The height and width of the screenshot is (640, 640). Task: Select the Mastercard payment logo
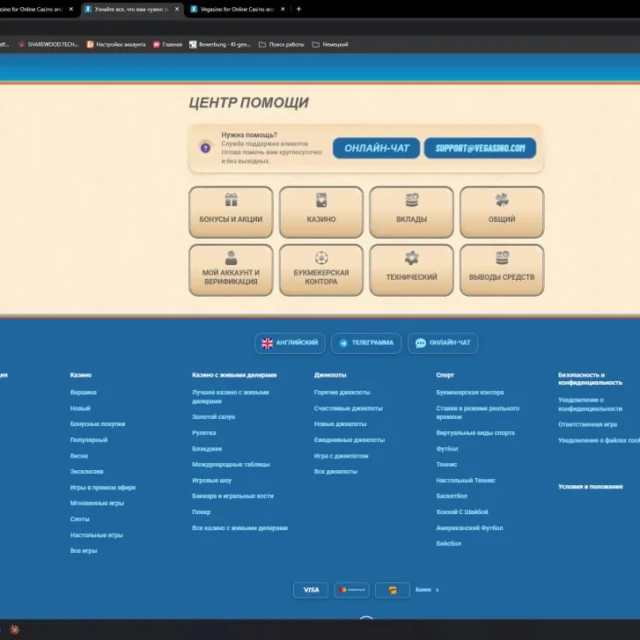tap(351, 590)
